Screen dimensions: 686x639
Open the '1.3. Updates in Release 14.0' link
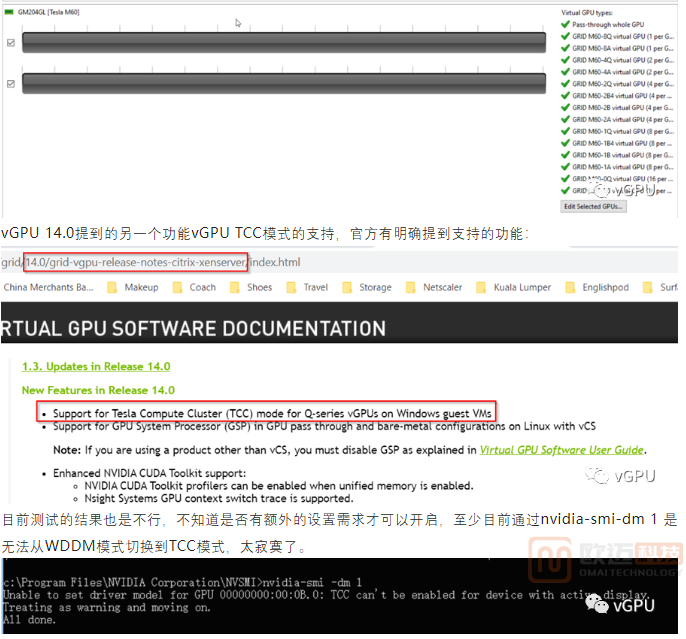[96, 367]
